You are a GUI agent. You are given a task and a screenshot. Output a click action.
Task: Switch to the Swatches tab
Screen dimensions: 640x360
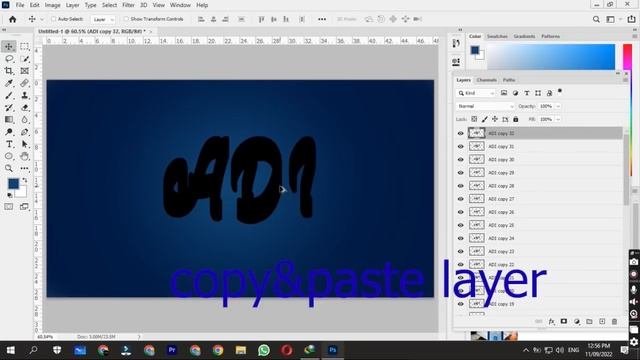[x=497, y=36]
